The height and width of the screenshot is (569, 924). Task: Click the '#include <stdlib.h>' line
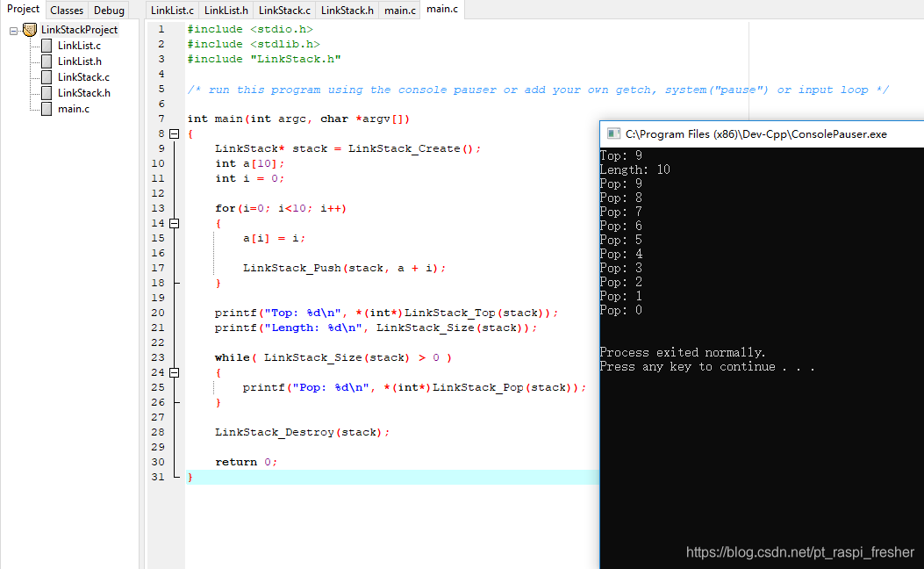click(254, 44)
